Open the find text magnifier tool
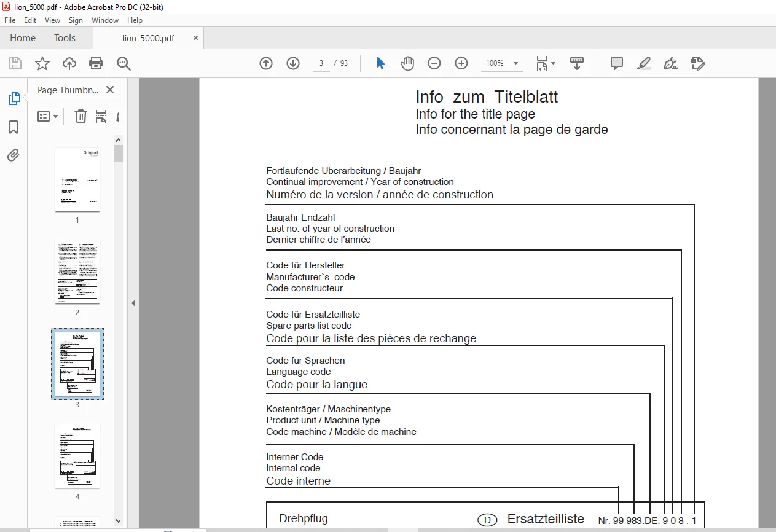This screenshot has height=532, width=776. [123, 63]
